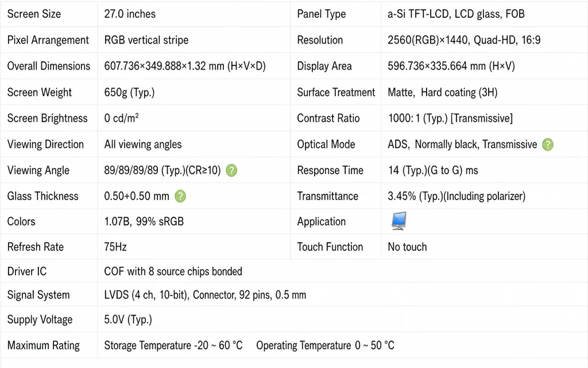Screen dimensions: 588x368
Task: Select 'Matte, Hard coating (3H)' value
Action: (x=443, y=93)
